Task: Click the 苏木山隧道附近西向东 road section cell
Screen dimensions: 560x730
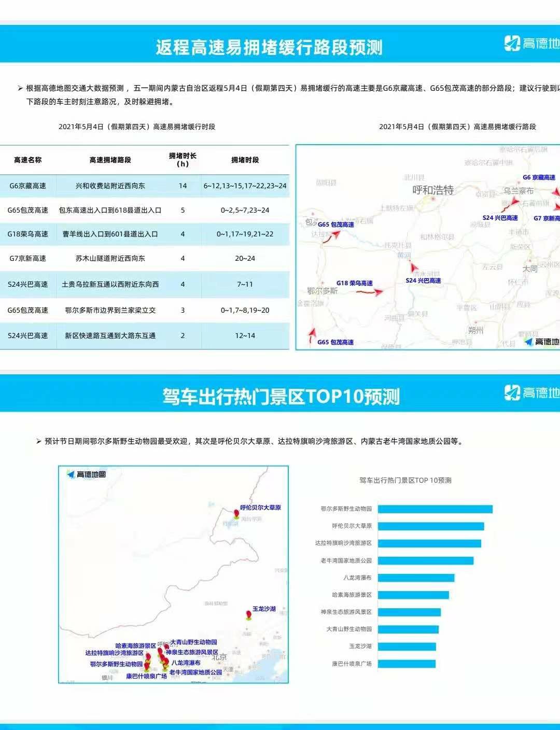Action: pos(110,259)
